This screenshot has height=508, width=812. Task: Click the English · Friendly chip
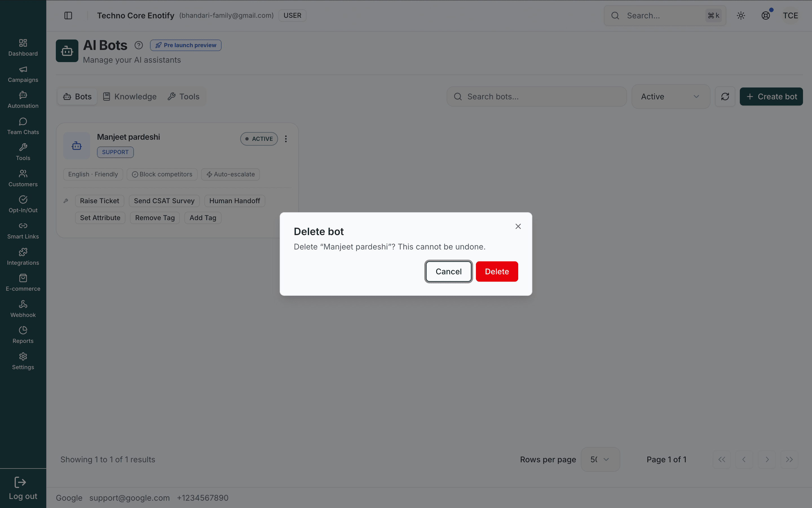93,174
